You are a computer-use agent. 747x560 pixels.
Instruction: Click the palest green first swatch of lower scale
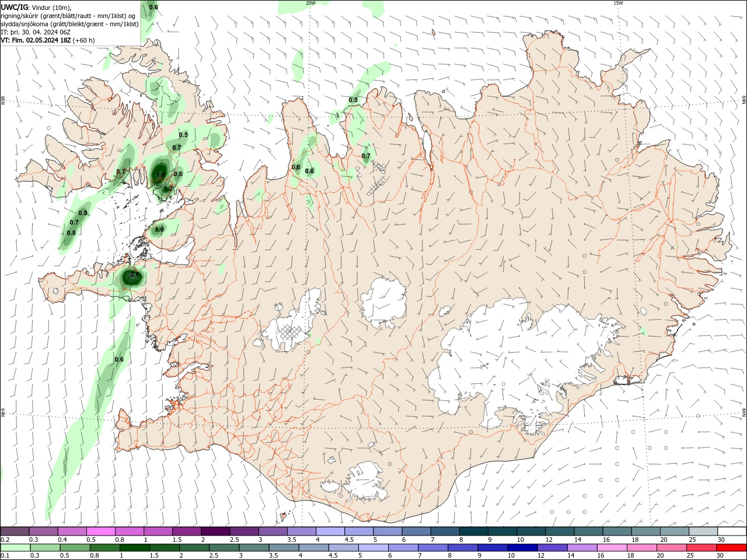click(x=15, y=548)
